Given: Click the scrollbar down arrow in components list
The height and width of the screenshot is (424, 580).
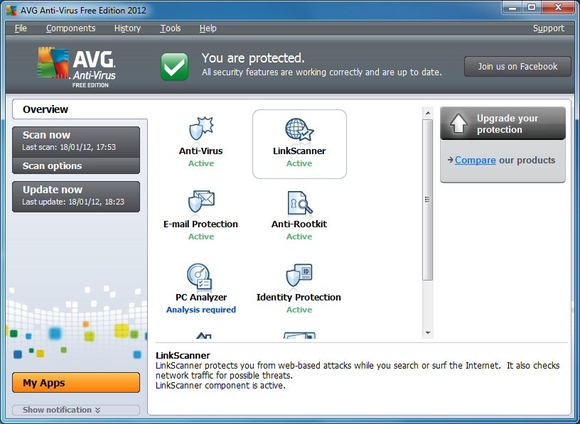Looking at the screenshot, I should pyautogui.click(x=428, y=333).
